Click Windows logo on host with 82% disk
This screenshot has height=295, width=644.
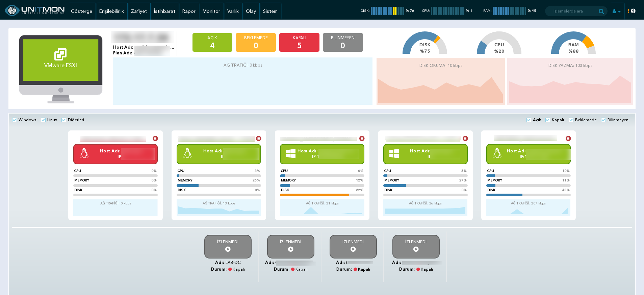tap(291, 154)
